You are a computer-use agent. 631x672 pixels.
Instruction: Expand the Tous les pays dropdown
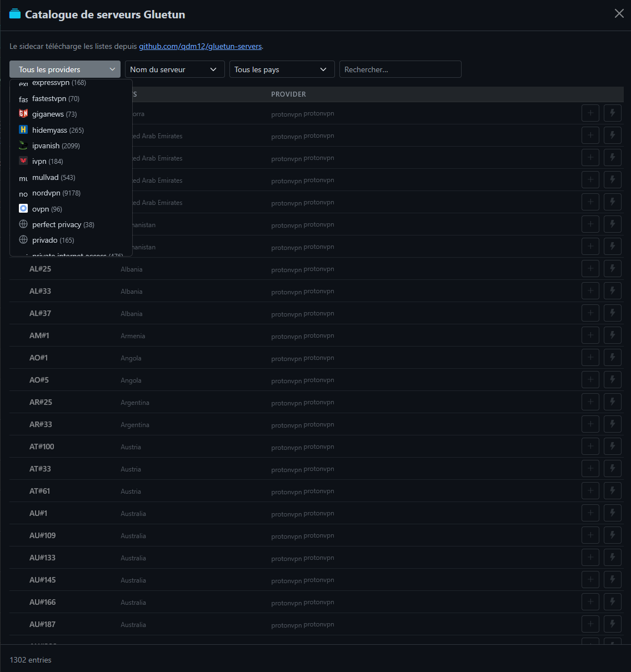click(282, 69)
